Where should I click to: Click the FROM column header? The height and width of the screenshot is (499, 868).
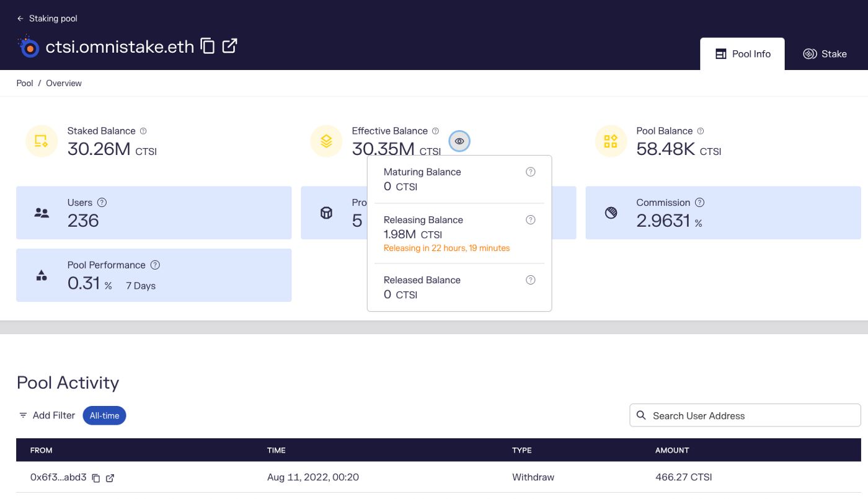[42, 450]
